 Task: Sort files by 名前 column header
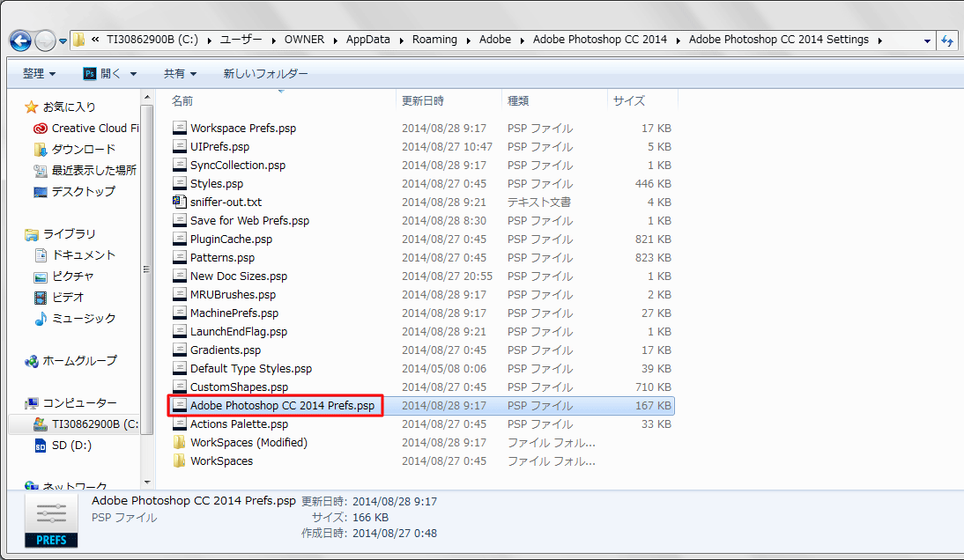pos(182,100)
